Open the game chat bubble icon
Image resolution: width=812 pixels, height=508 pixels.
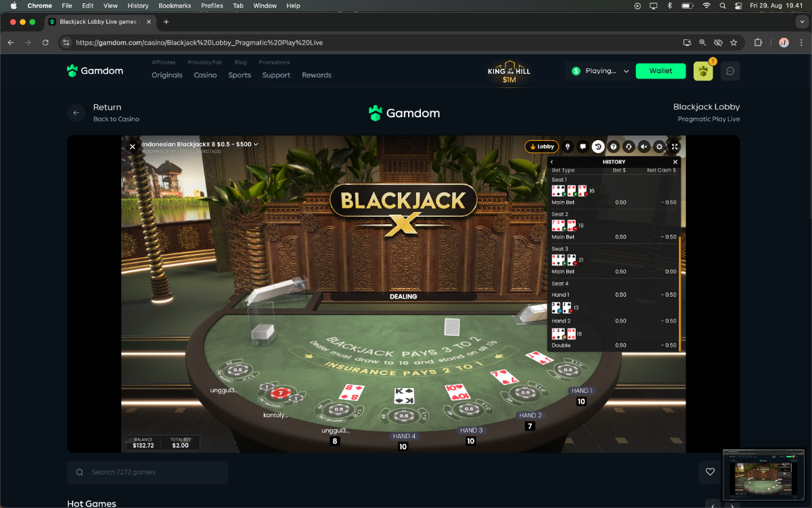[x=583, y=146]
